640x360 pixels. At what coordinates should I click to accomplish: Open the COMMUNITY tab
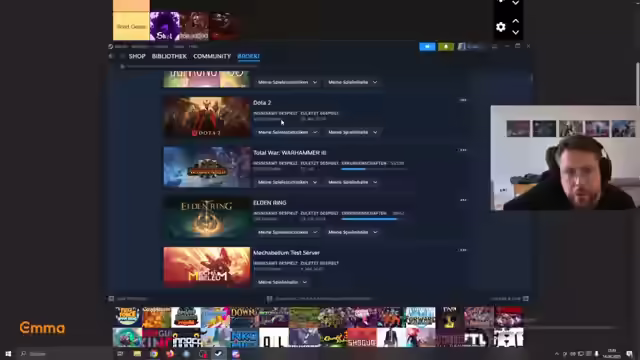(212, 56)
